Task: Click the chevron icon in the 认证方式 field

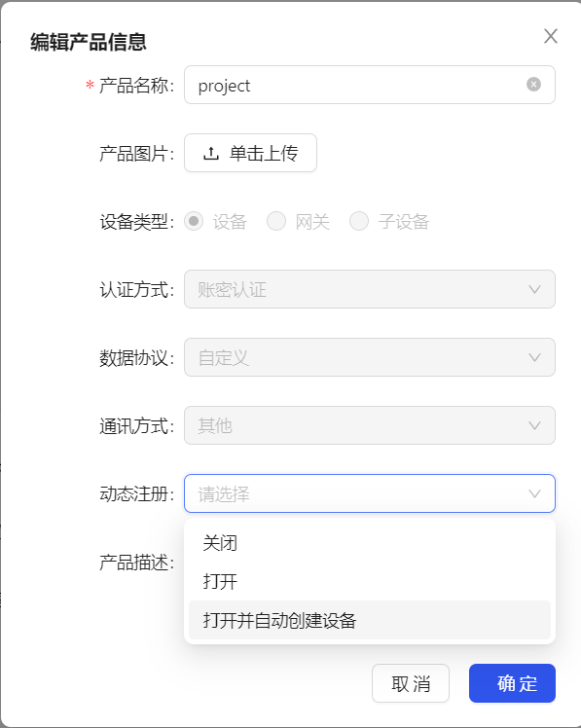Action: 534,289
